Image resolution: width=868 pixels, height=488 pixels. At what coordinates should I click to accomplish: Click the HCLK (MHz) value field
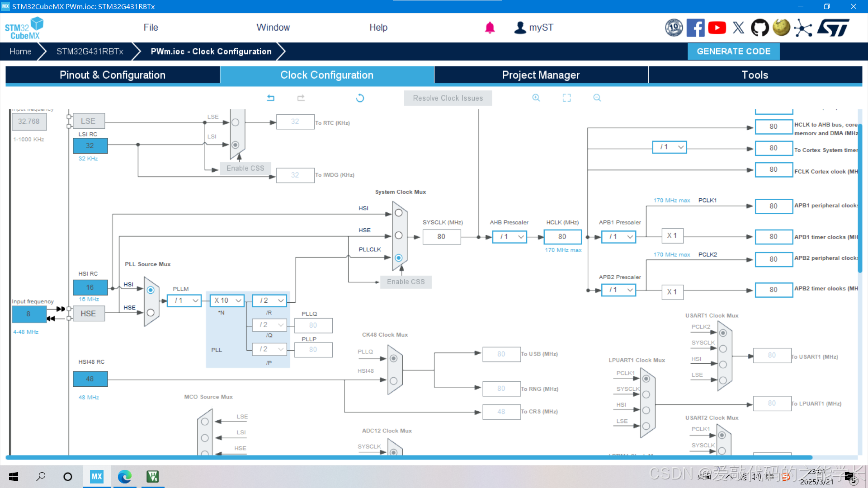(562, 237)
